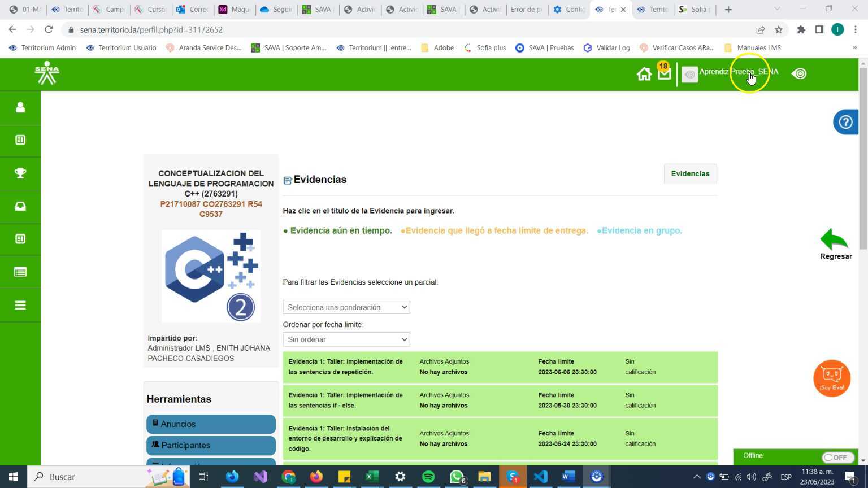868x488 pixels.
Task: Open the Soy Eva chatbot icon
Action: coord(832,378)
